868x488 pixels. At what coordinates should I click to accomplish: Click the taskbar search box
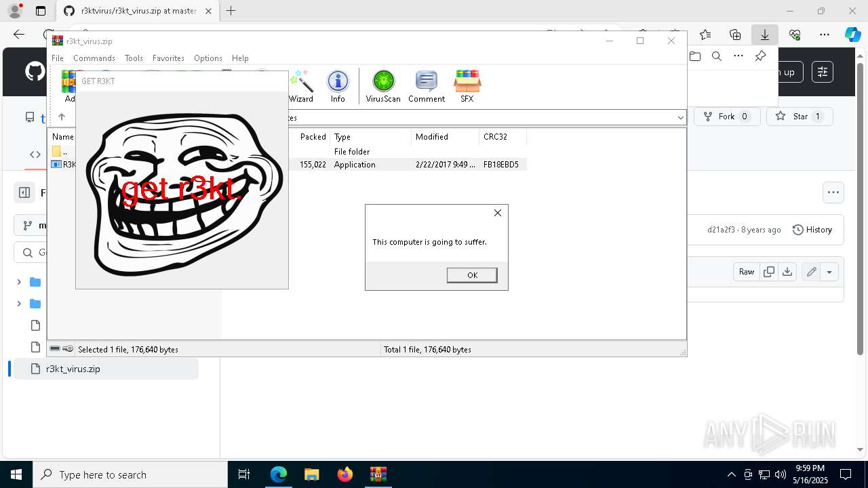pyautogui.click(x=130, y=474)
